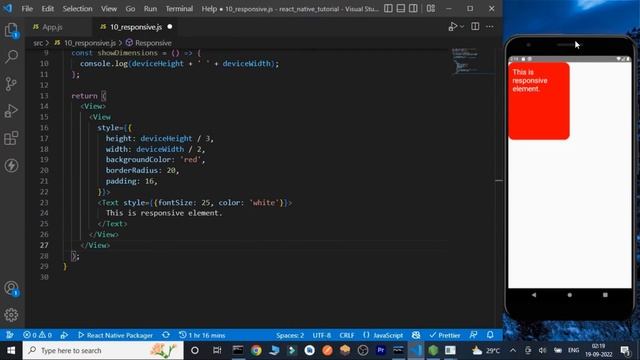Image resolution: width=640 pixels, height=360 pixels.
Task: Open the Windows Start menu
Action: pyautogui.click(x=11, y=350)
